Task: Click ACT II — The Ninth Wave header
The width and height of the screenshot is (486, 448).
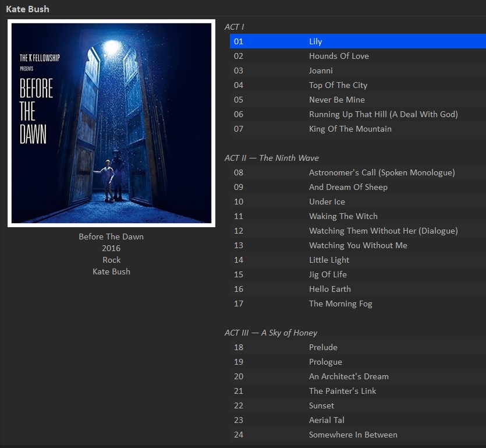Action: point(271,158)
